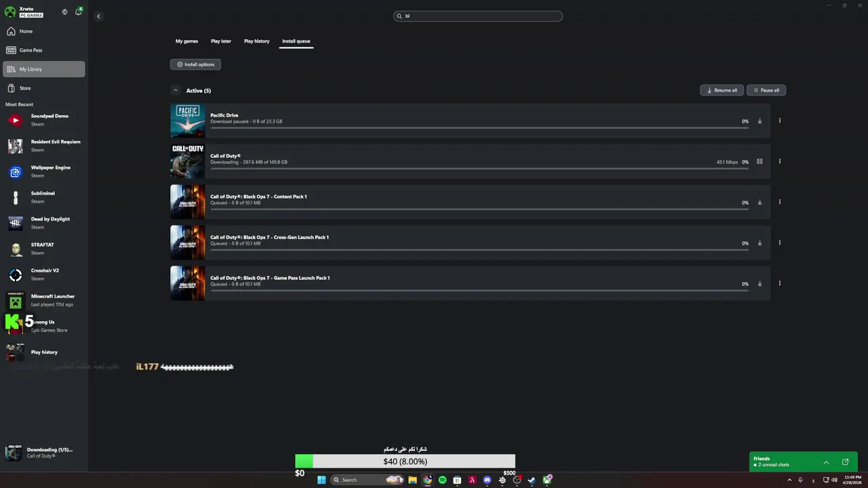This screenshot has height=488, width=868.
Task: Click the title Call of Duty®: Black Ops 7 - Content Pack 1
Action: click(258, 197)
